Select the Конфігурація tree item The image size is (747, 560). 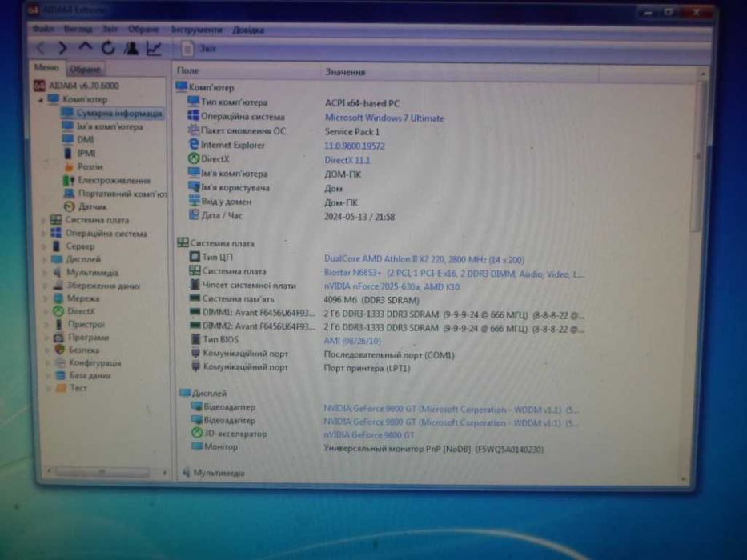pos(94,363)
